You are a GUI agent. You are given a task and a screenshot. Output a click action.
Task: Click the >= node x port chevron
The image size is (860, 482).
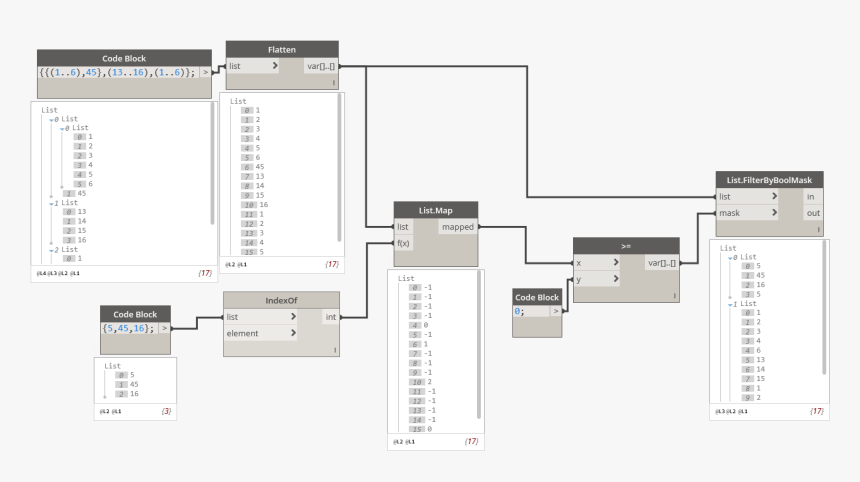(615, 263)
